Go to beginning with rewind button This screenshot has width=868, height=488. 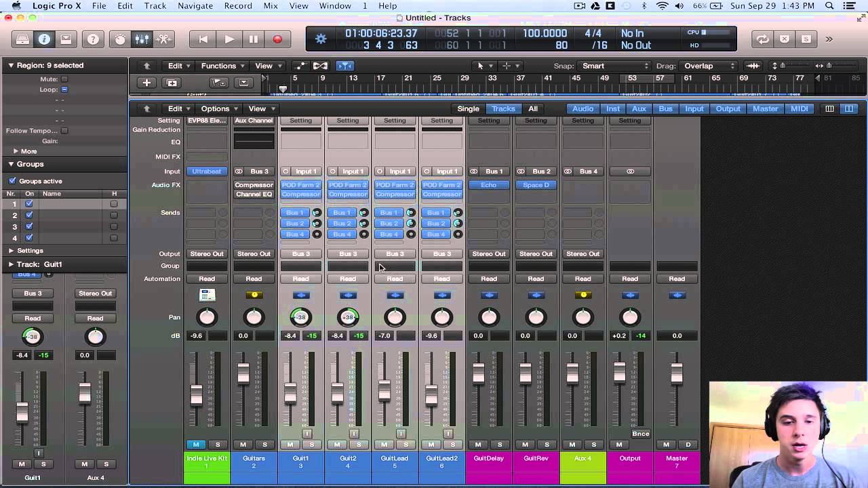click(x=203, y=39)
